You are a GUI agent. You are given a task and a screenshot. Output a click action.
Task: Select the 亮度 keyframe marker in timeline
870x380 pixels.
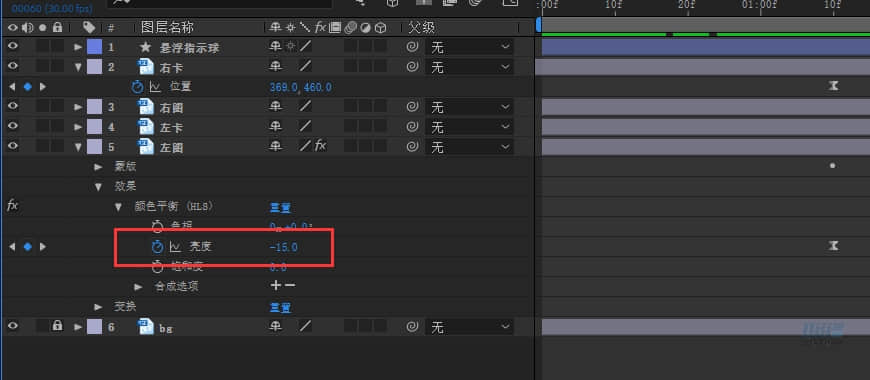coord(833,246)
